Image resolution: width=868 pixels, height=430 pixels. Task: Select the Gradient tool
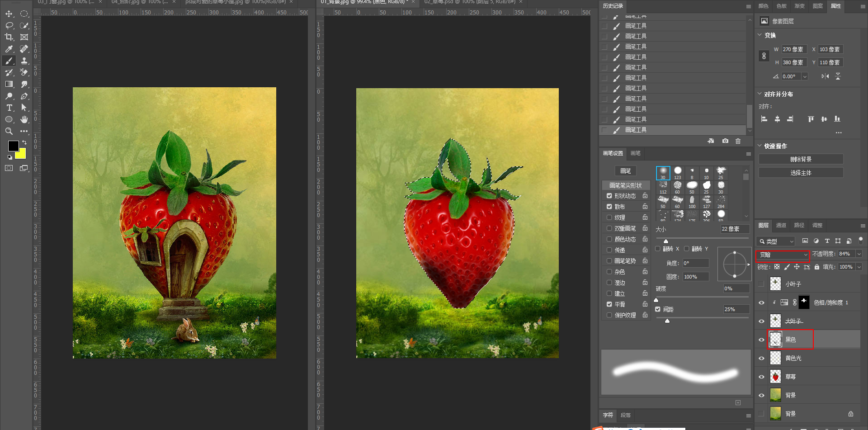point(9,84)
